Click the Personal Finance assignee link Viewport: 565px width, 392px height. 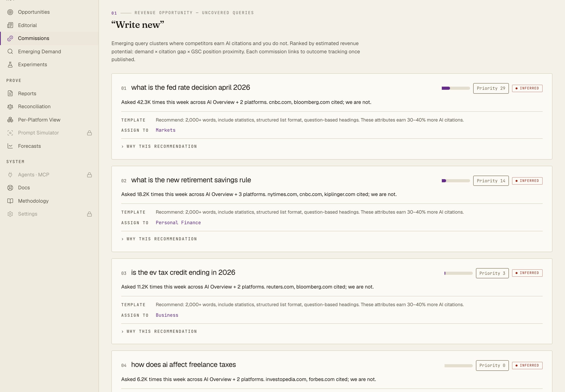[x=178, y=222]
